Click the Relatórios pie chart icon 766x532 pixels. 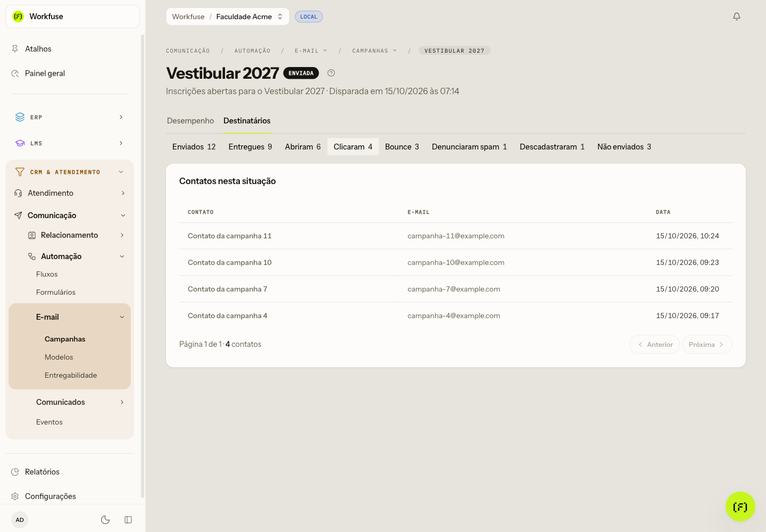(15, 472)
